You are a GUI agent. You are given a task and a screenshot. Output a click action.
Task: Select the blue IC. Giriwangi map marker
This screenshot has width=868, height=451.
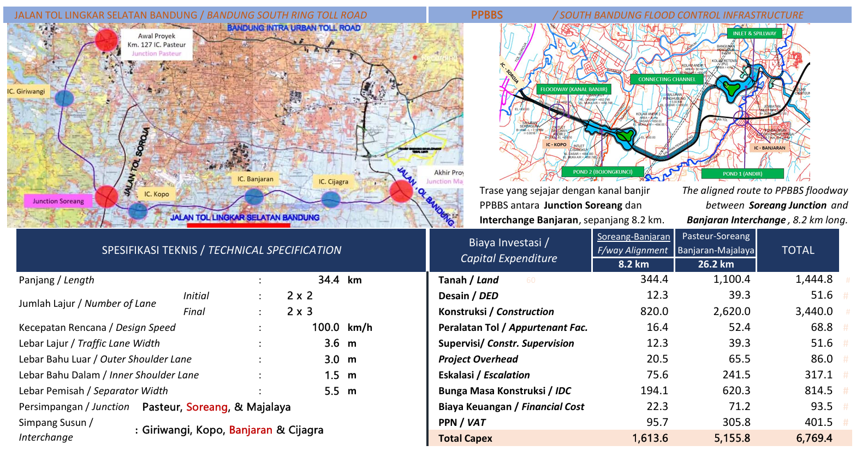[x=64, y=98]
